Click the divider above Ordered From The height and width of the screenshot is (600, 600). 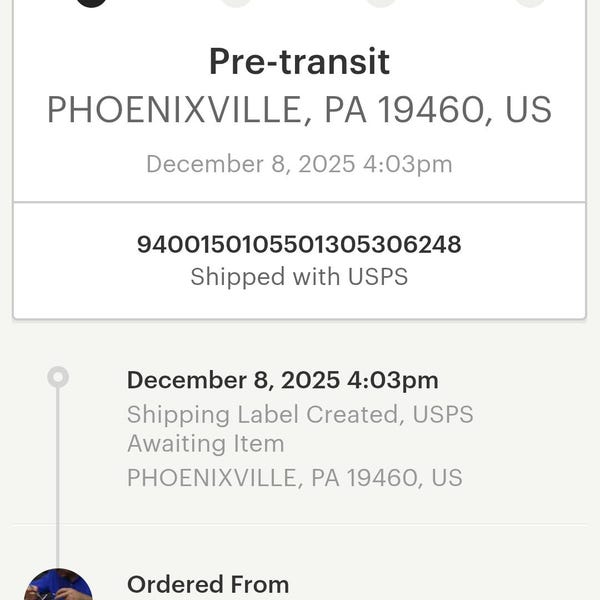tap(299, 525)
